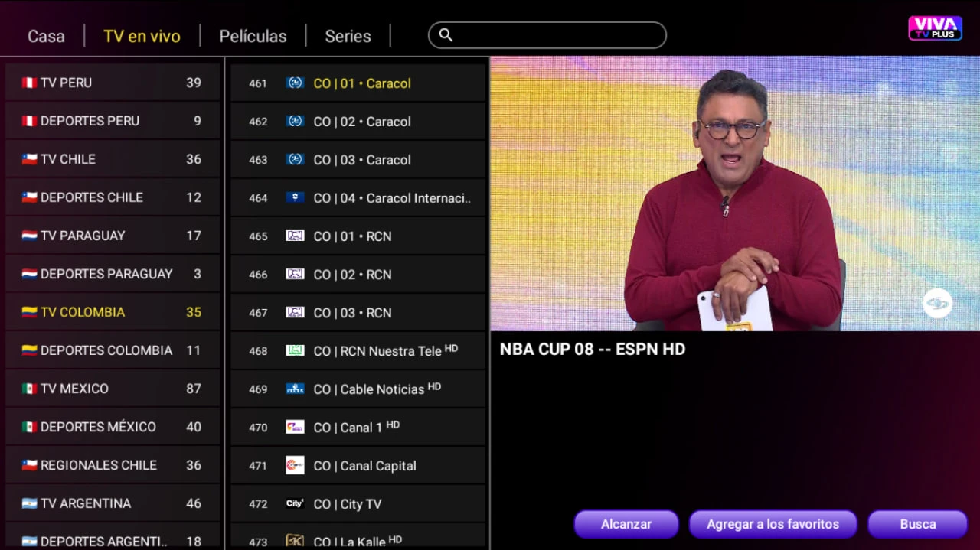Select TV COLOMBIA category name
This screenshot has width=980, height=550.
(83, 312)
